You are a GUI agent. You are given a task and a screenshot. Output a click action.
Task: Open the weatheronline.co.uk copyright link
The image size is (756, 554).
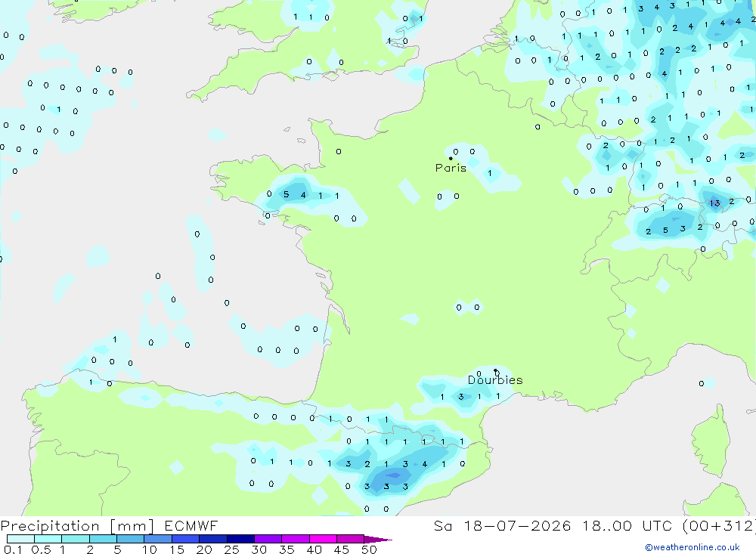pyautogui.click(x=692, y=547)
